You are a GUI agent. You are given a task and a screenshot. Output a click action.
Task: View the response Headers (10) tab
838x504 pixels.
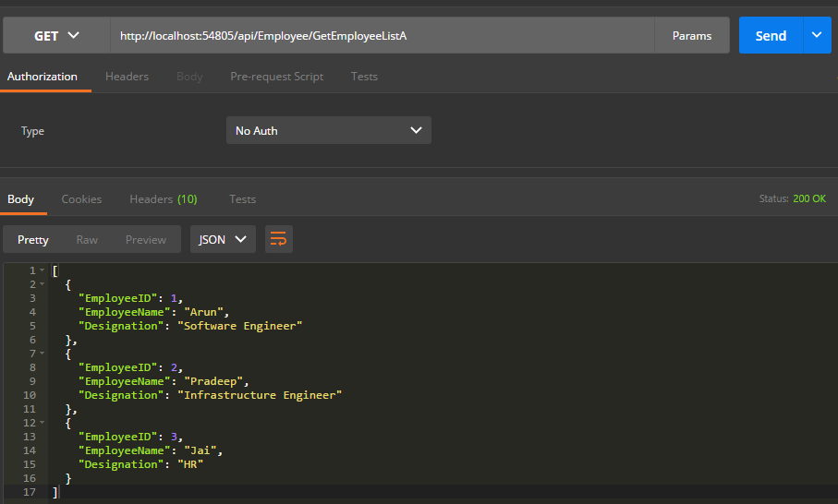point(163,199)
